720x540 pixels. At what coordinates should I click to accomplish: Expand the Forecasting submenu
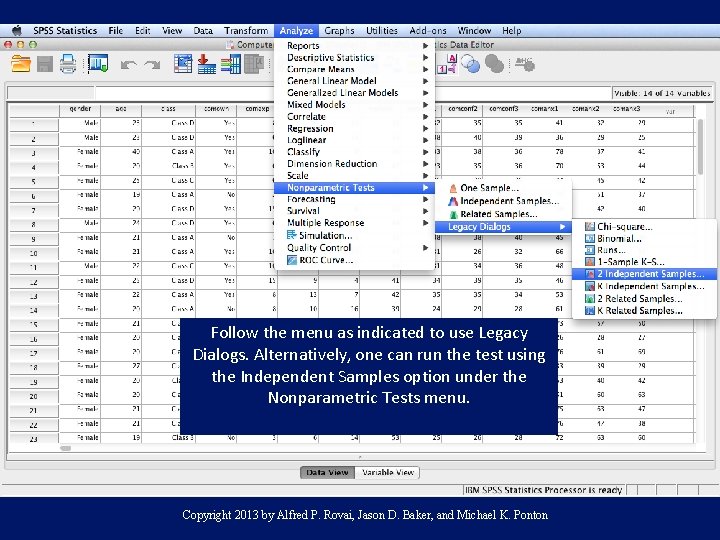[x=354, y=199]
